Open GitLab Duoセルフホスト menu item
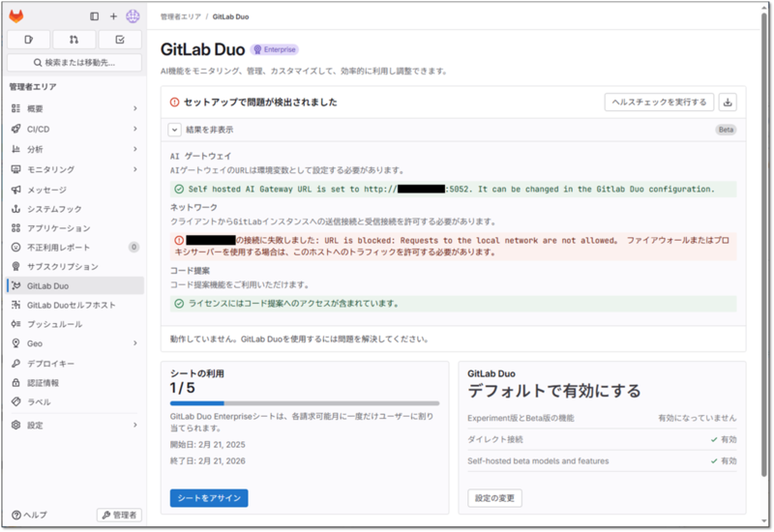The image size is (774, 532). [x=75, y=305]
